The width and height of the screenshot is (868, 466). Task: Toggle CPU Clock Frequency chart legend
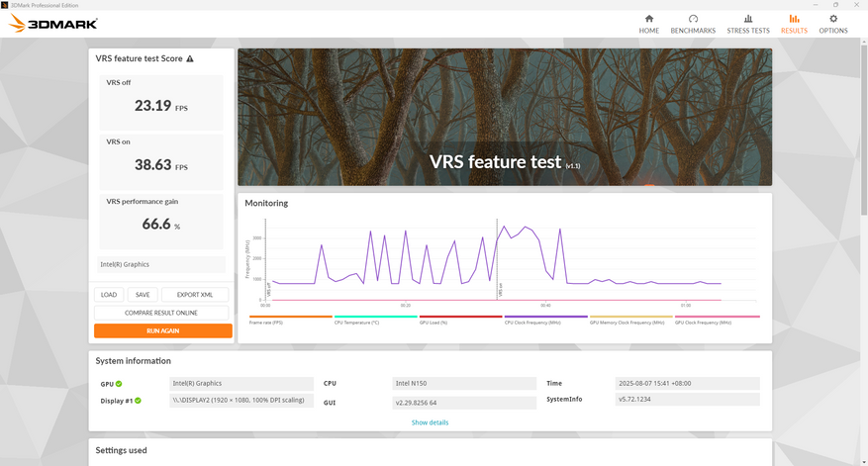[545, 320]
